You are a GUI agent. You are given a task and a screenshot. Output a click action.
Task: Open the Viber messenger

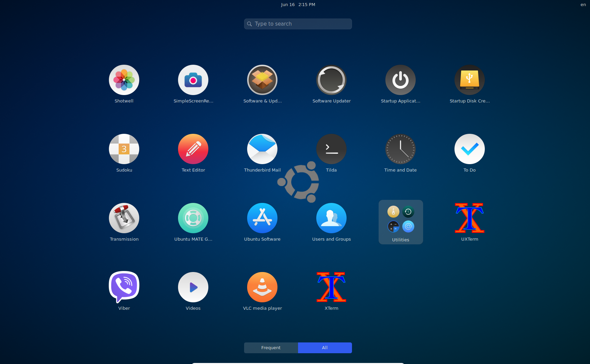coord(124,287)
